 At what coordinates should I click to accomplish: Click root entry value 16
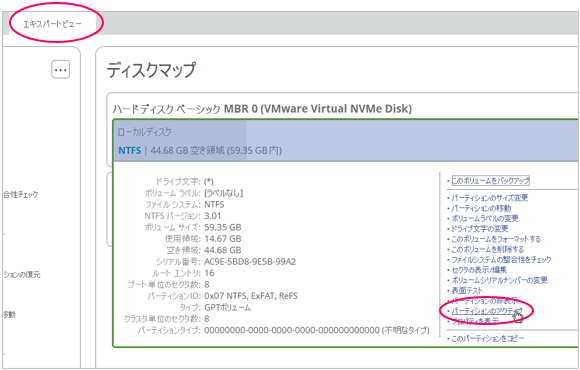click(x=209, y=273)
